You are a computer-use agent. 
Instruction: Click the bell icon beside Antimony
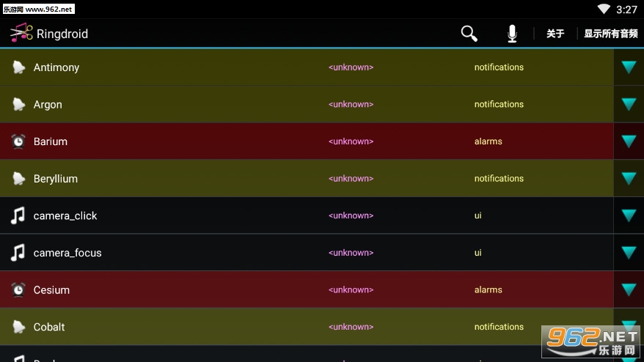18,67
